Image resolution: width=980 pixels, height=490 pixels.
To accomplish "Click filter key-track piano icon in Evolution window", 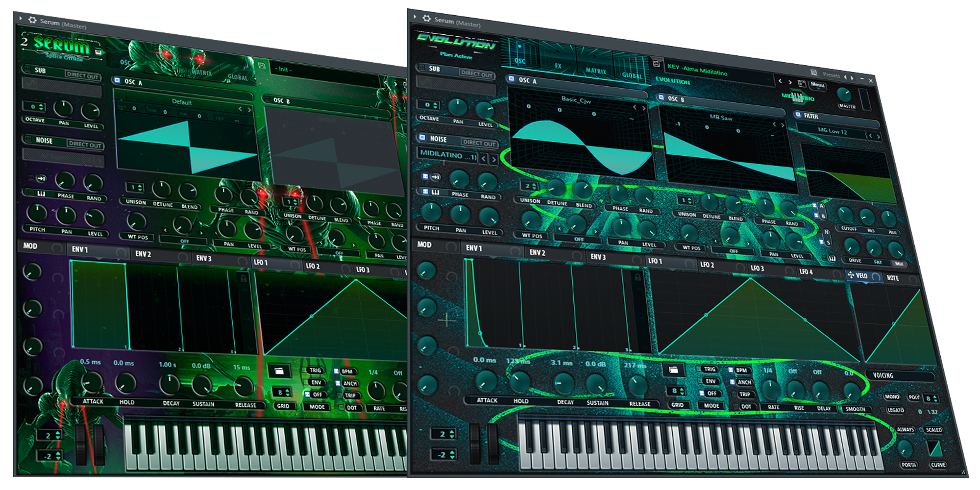I will [x=832, y=258].
